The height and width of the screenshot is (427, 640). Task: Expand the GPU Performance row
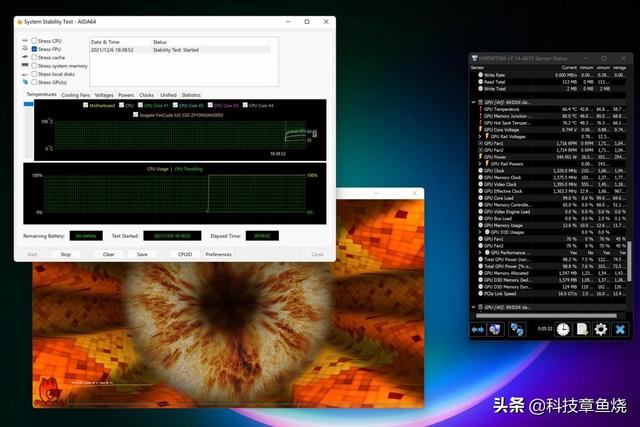coord(480,252)
